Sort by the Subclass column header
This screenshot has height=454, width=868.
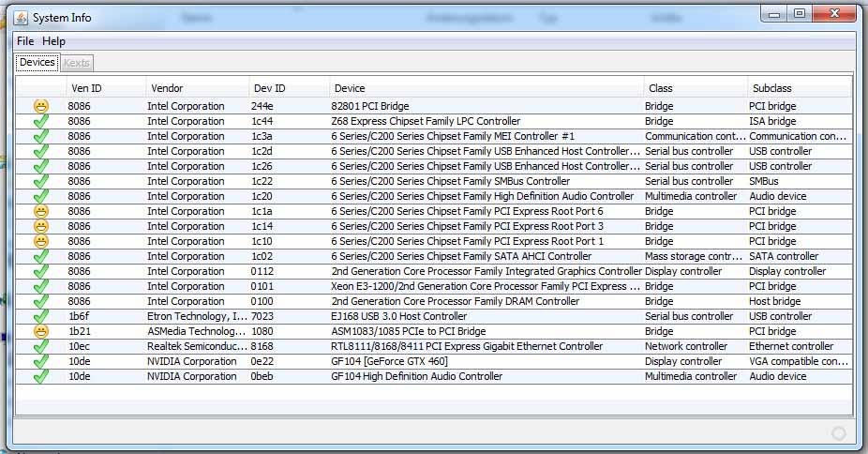800,88
